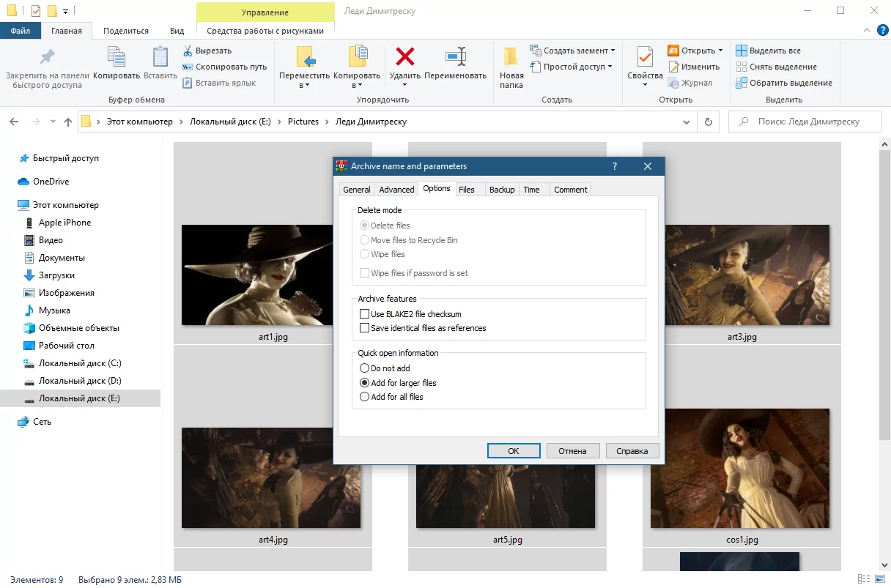The width and height of the screenshot is (891, 588).
Task: Click the dialog's help question mark
Action: point(614,166)
